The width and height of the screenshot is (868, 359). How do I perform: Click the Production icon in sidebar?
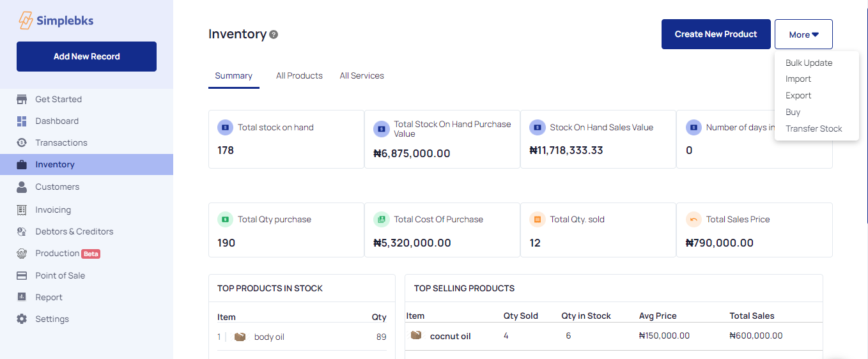click(x=22, y=254)
